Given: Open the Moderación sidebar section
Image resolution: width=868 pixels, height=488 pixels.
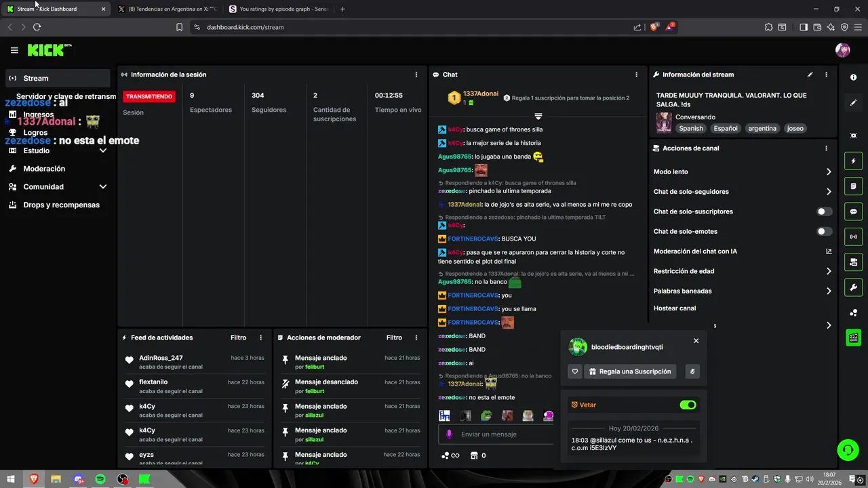Looking at the screenshot, I should [x=58, y=169].
